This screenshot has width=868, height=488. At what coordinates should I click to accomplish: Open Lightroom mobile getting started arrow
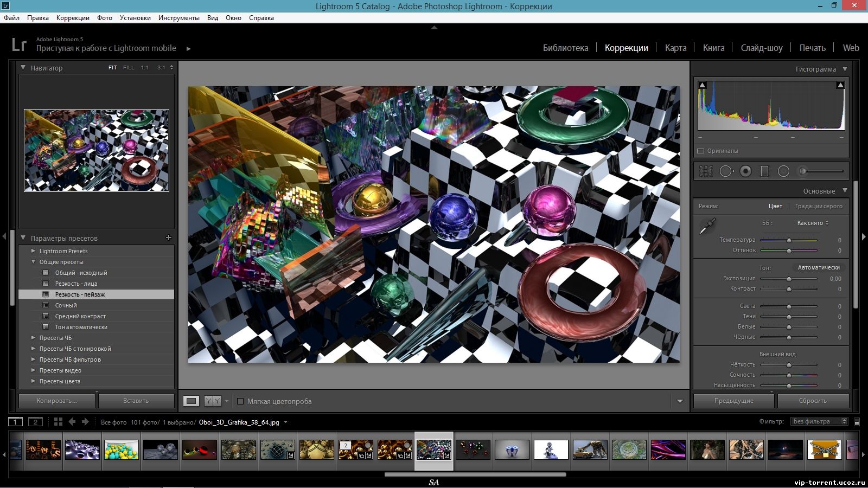(x=188, y=48)
